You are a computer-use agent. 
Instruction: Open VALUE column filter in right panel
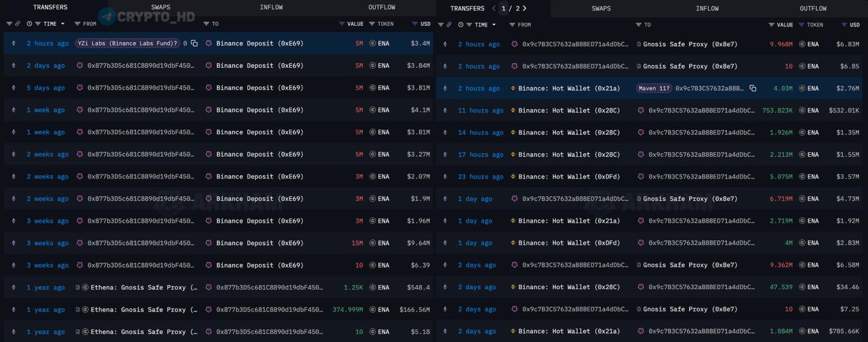[x=772, y=25]
